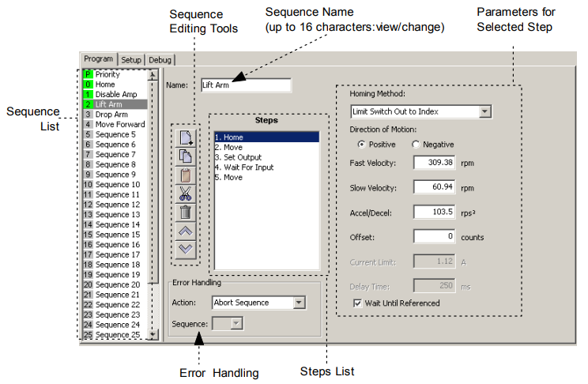Select the Drop Arm sequence

click(115, 115)
